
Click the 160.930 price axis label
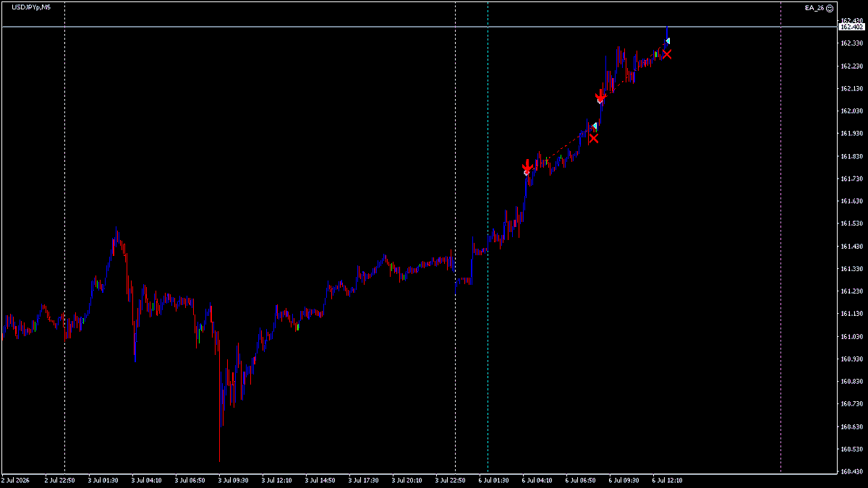[851, 359]
